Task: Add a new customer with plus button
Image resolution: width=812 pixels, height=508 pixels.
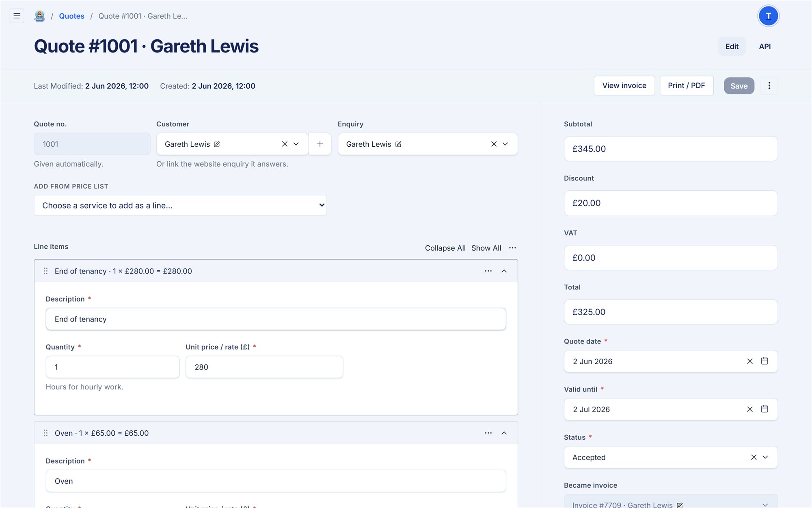Action: pos(320,144)
